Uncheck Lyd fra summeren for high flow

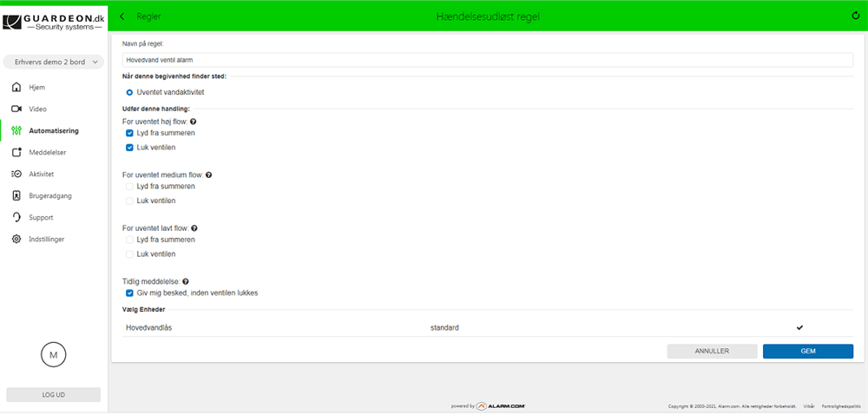(x=129, y=133)
